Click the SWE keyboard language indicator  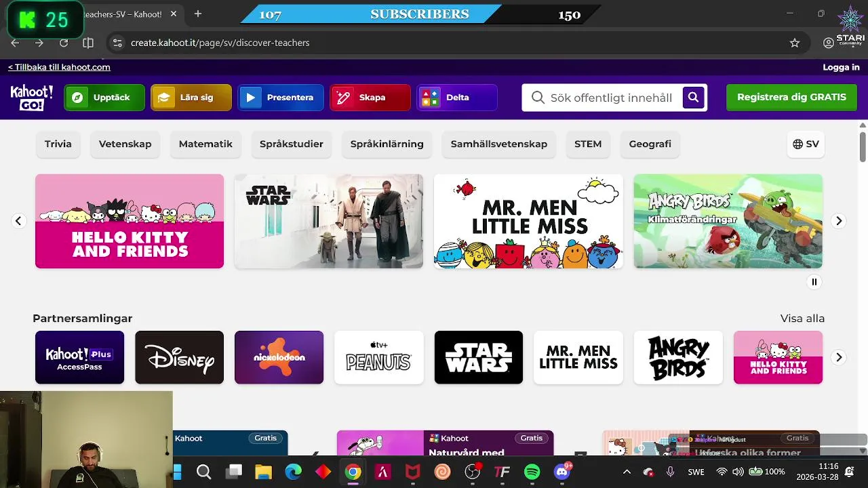pyautogui.click(x=696, y=472)
